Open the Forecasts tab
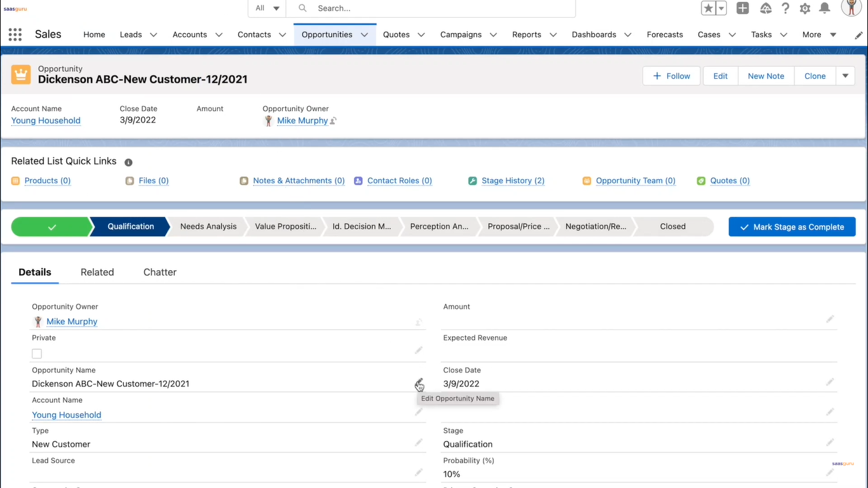Viewport: 868px width, 488px height. (x=665, y=35)
